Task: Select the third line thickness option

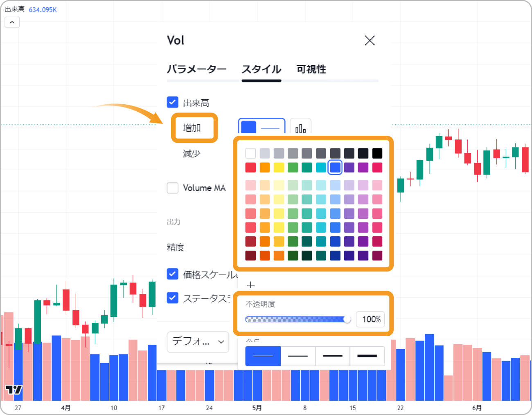Action: [333, 356]
